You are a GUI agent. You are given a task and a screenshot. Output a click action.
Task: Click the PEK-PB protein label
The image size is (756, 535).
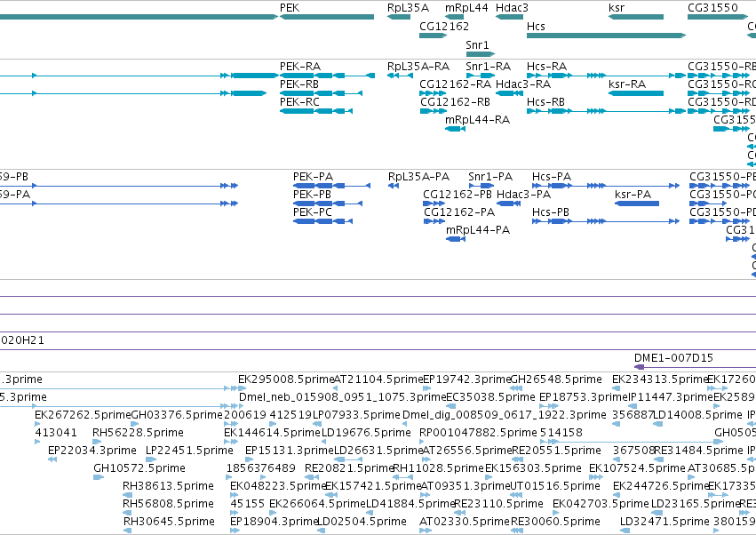313,195
